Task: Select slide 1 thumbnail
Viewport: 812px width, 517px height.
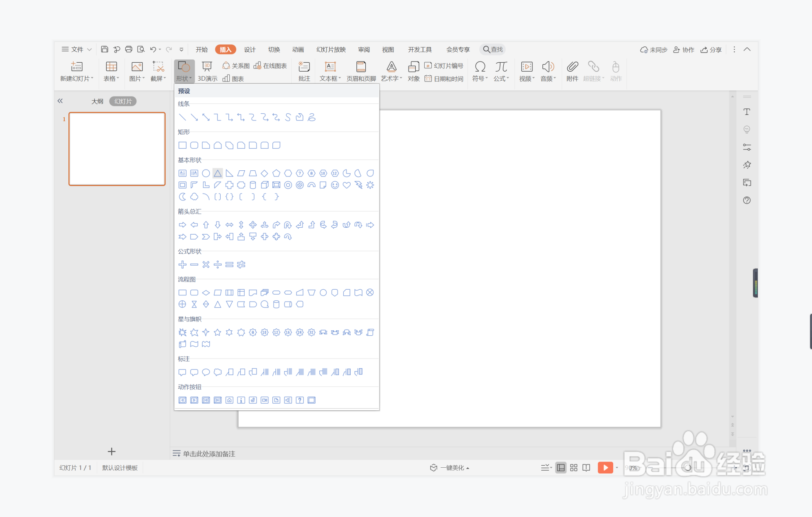Action: pyautogui.click(x=117, y=149)
